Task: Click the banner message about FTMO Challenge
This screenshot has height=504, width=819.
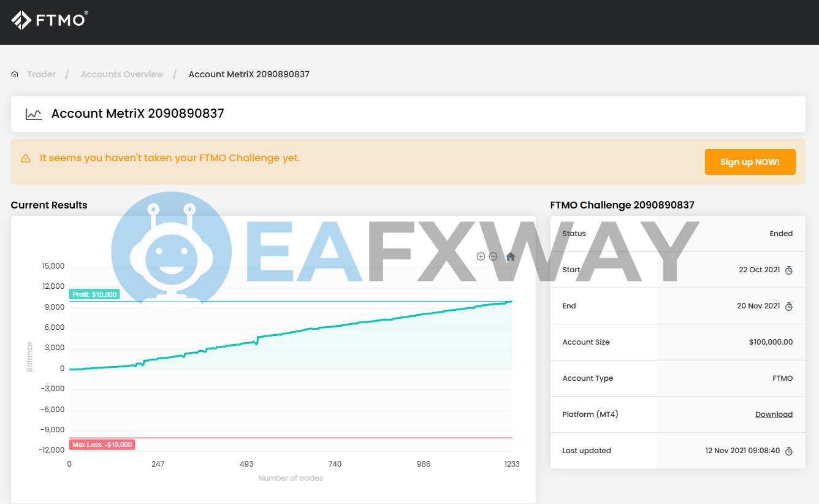Action: [170, 158]
